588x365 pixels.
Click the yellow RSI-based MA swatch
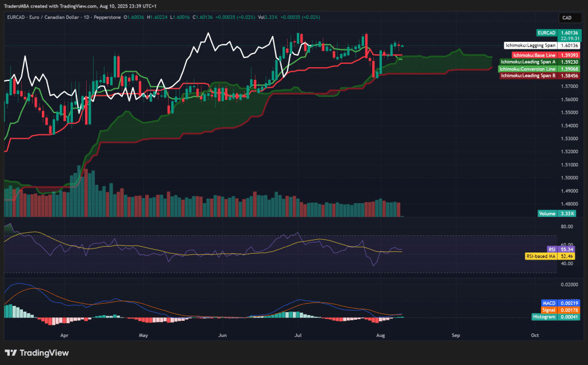pos(542,256)
